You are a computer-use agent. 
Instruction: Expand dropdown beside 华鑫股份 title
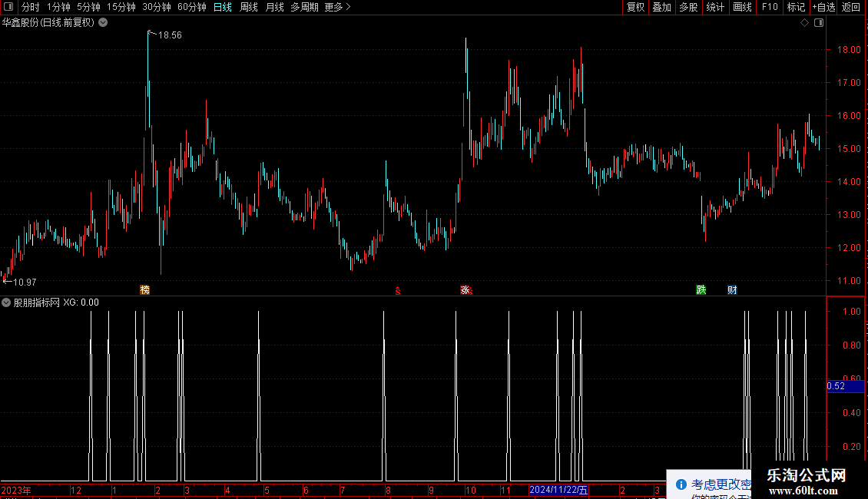103,23
